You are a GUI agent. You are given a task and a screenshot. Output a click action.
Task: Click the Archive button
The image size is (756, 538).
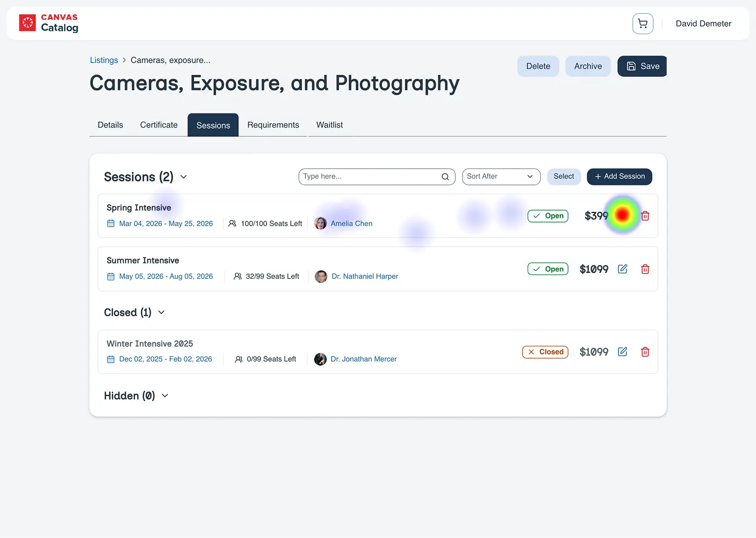(588, 66)
